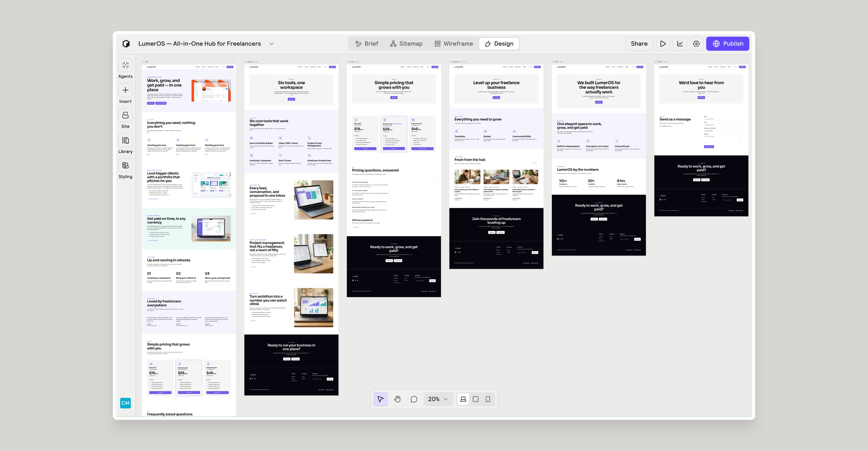The height and width of the screenshot is (451, 868).
Task: Open the Features frame's ellipsis menu
Action: click(337, 62)
